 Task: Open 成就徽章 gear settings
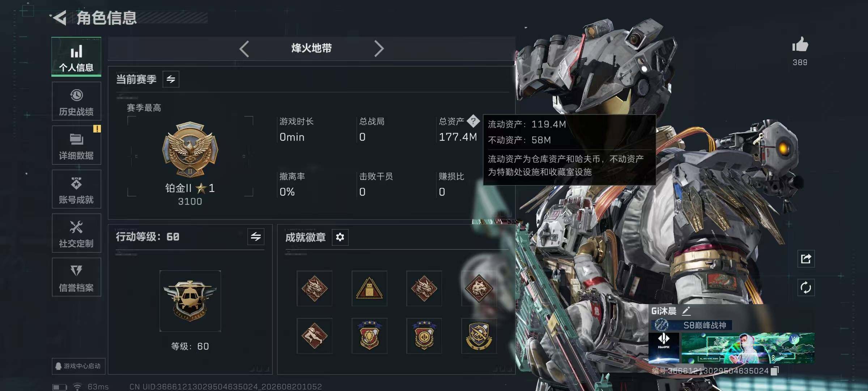coord(340,237)
